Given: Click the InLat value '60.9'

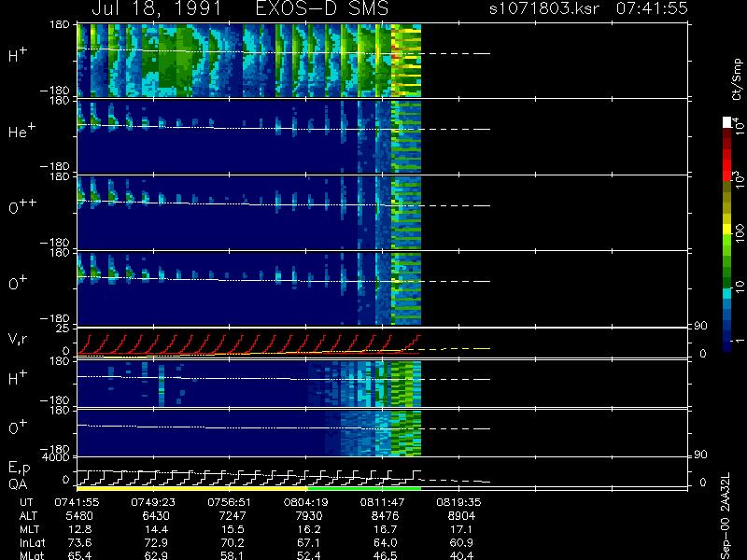Looking at the screenshot, I should point(461,542).
